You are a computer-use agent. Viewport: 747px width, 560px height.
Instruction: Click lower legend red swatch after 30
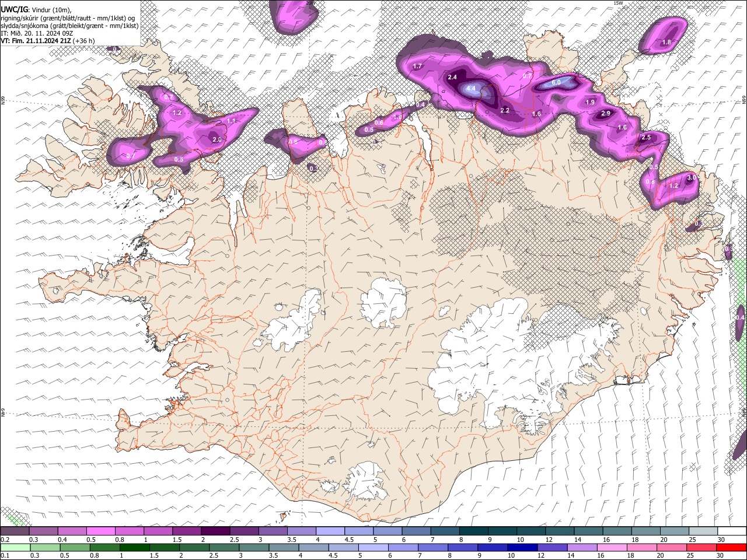pos(731,547)
